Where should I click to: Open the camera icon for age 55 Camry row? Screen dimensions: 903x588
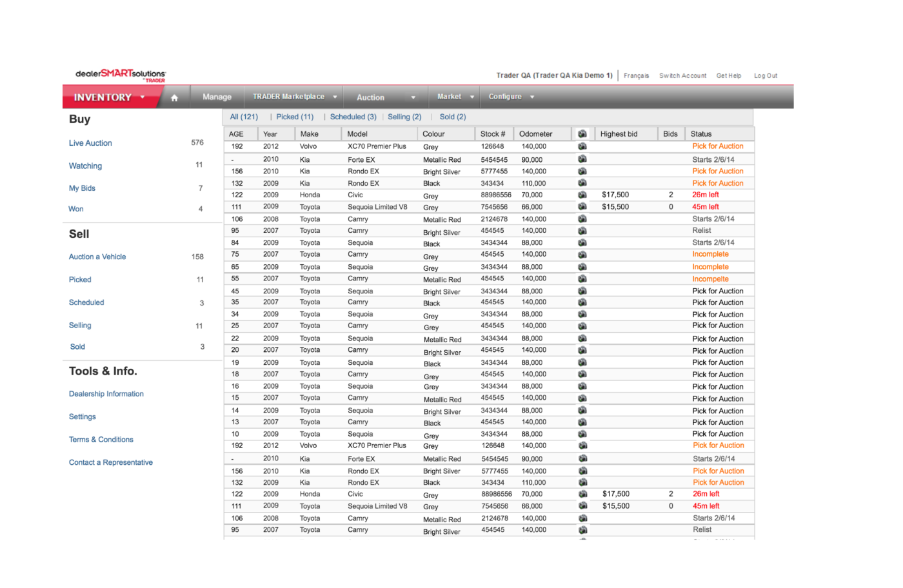click(582, 279)
